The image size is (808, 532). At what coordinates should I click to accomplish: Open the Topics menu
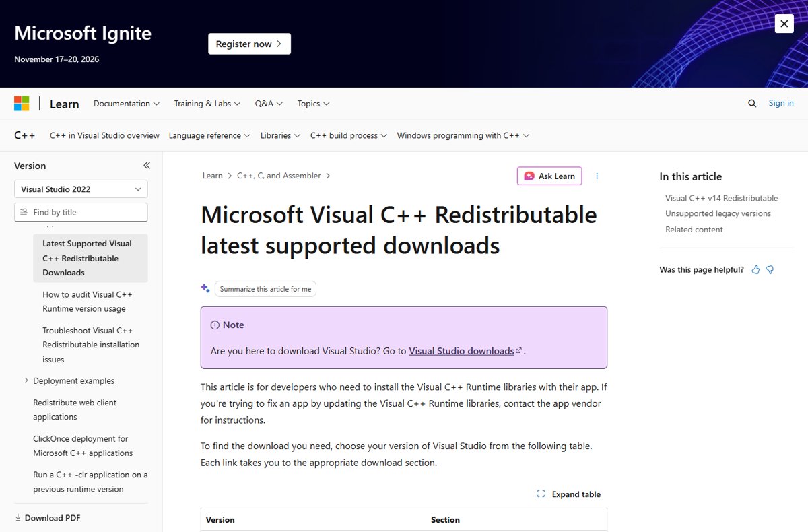[x=313, y=104]
